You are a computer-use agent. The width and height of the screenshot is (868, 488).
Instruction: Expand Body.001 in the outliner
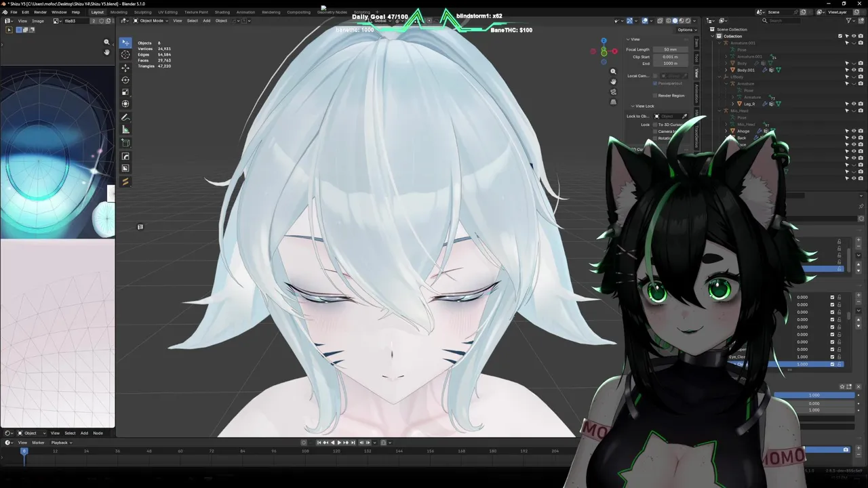click(x=726, y=70)
